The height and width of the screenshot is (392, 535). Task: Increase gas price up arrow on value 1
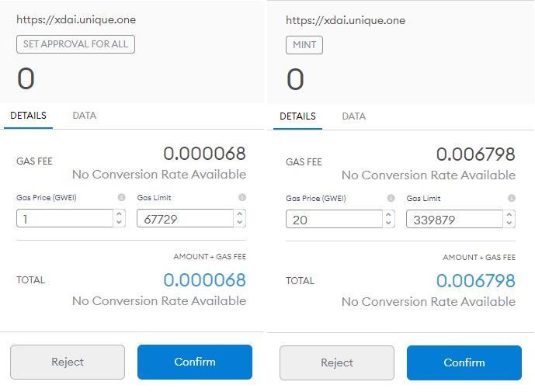point(119,214)
